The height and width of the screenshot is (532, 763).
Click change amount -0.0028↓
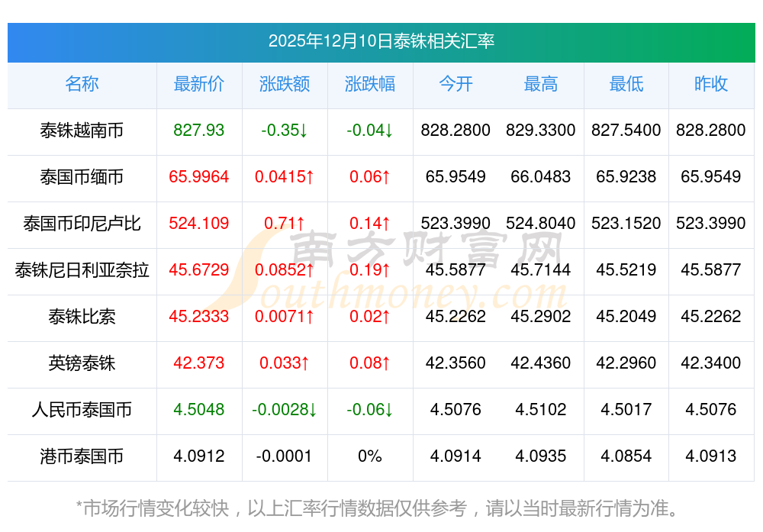pos(285,409)
